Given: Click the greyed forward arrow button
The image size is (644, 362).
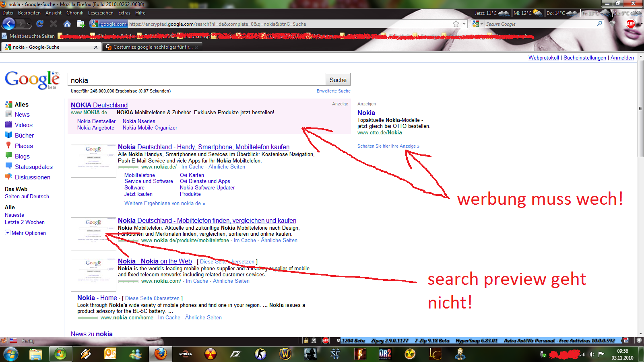Looking at the screenshot, I should (x=21, y=24).
